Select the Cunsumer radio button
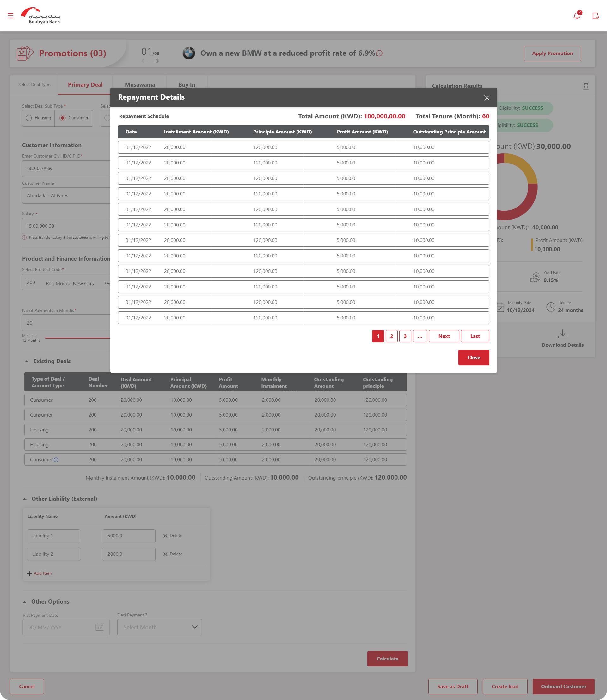The width and height of the screenshot is (607, 700). [63, 118]
